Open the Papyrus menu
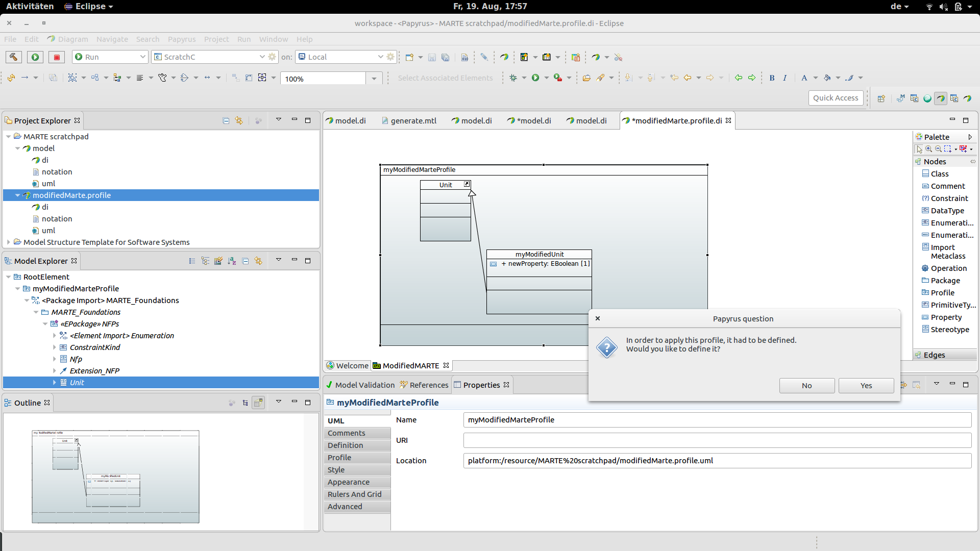980x551 pixels. [182, 39]
